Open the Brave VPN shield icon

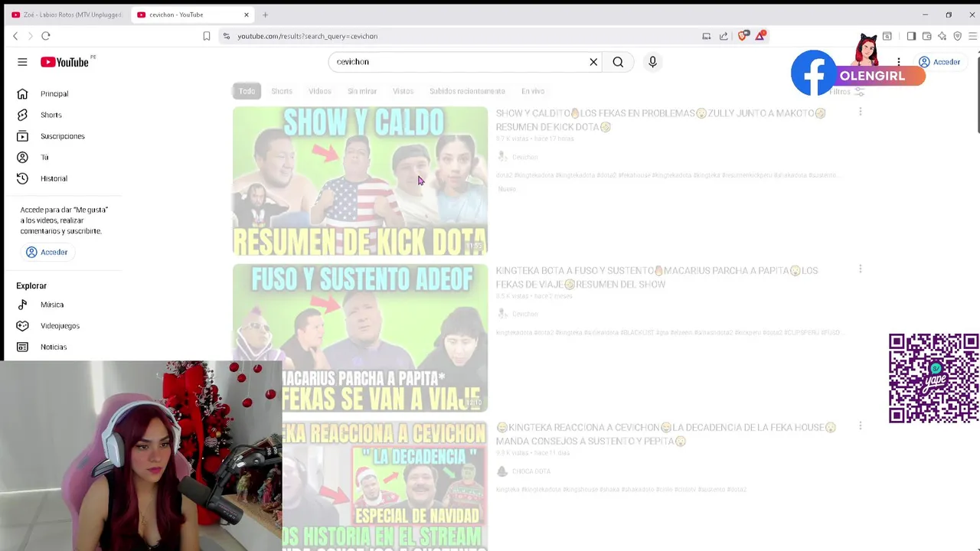click(x=957, y=36)
